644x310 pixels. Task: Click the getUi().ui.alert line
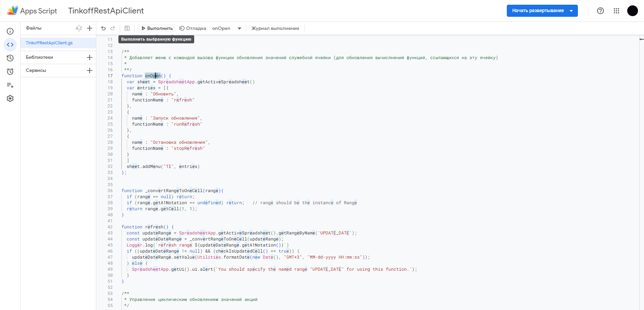pyautogui.click(x=274, y=269)
